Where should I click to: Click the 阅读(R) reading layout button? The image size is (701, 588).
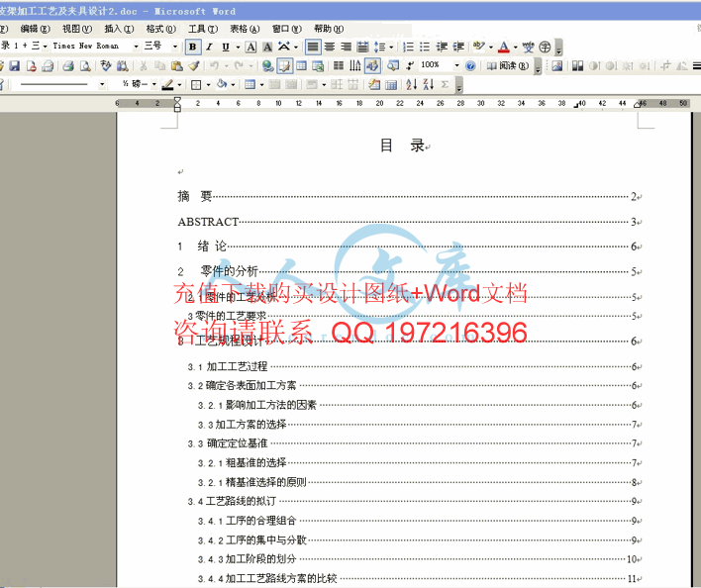point(507,65)
